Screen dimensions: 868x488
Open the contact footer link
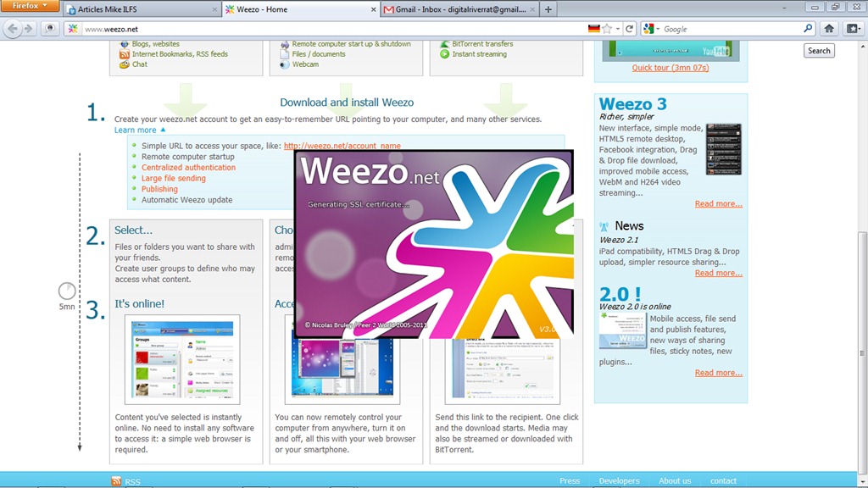724,481
